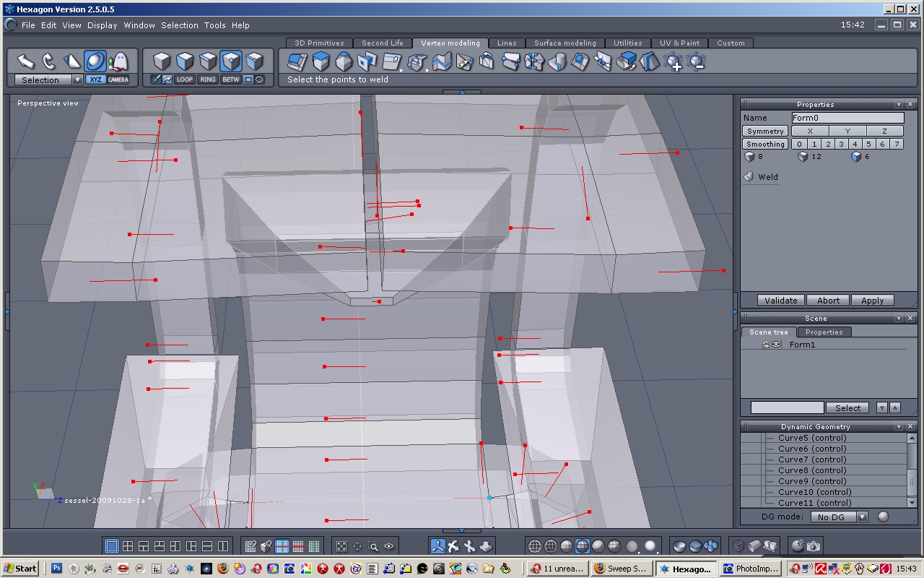Click the Name field containing Form0
This screenshot has width=924, height=578.
[x=847, y=118]
